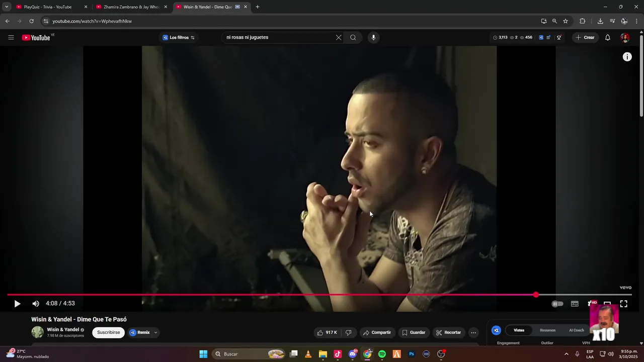
Task: Mute the video volume
Action: pos(36,304)
